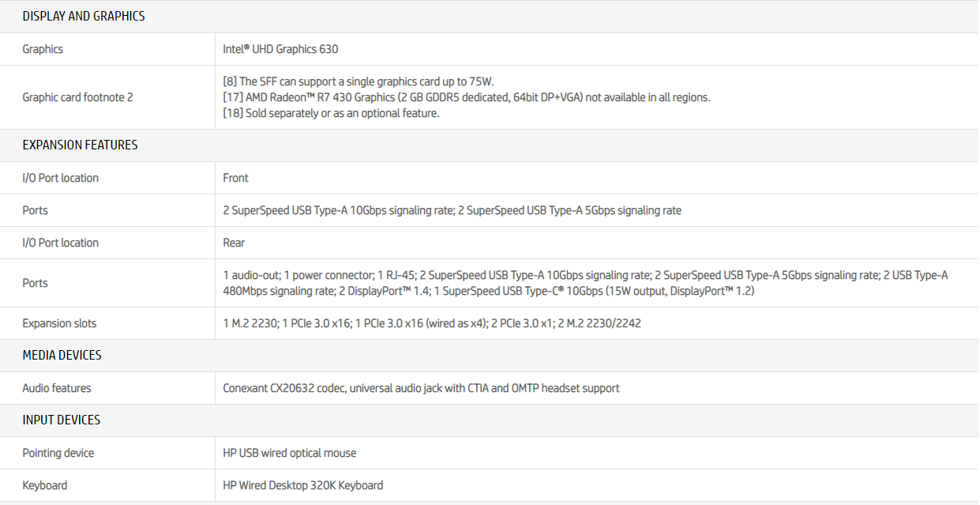Click the HP USB wired optical mouse value
This screenshot has width=980, height=505.
[x=289, y=453]
